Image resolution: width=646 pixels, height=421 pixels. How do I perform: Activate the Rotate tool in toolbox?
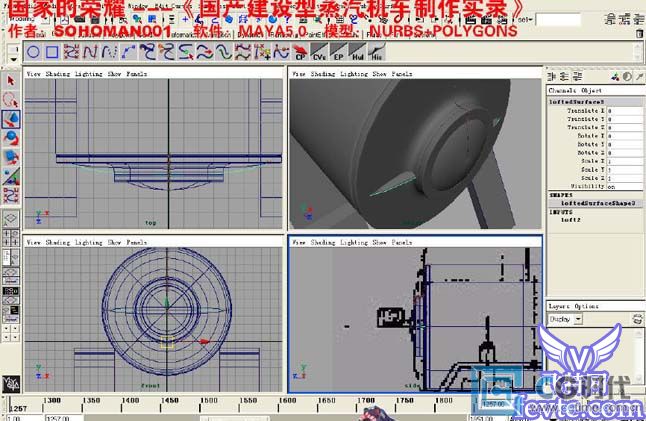[11, 138]
